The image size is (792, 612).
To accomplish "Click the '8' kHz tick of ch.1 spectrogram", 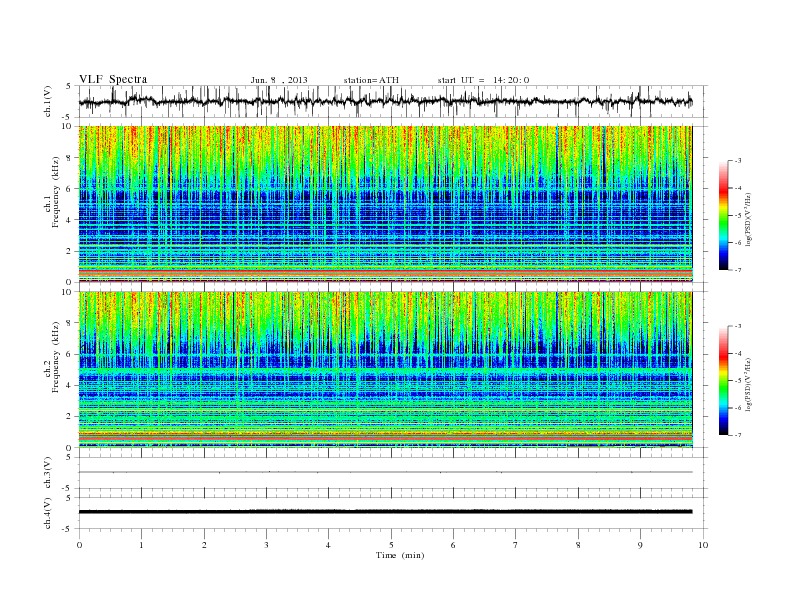I will 70,158.
